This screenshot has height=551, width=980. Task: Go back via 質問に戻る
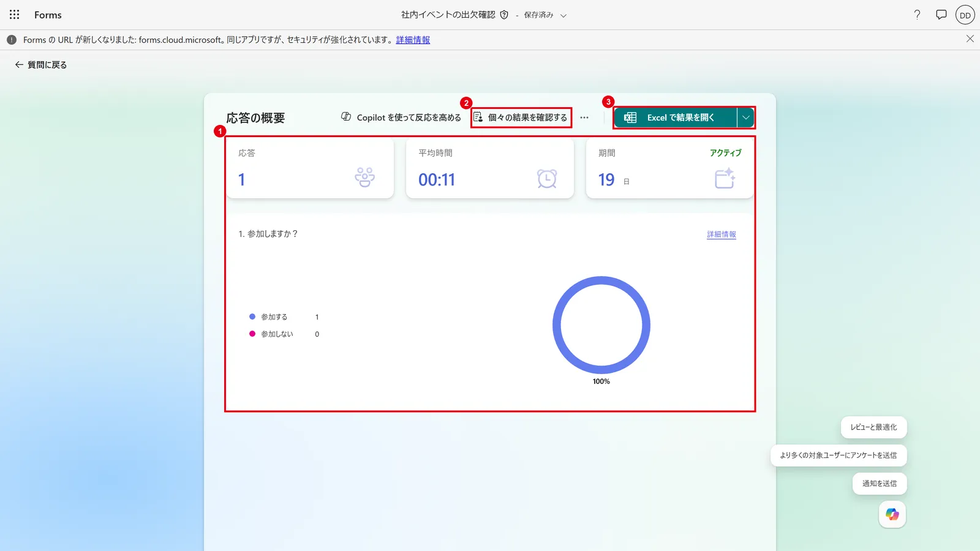(41, 64)
